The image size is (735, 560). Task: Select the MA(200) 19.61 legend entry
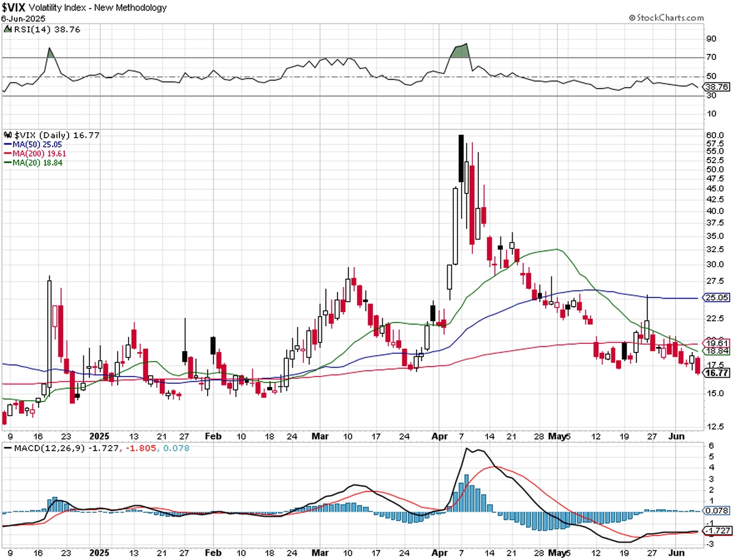coord(33,154)
